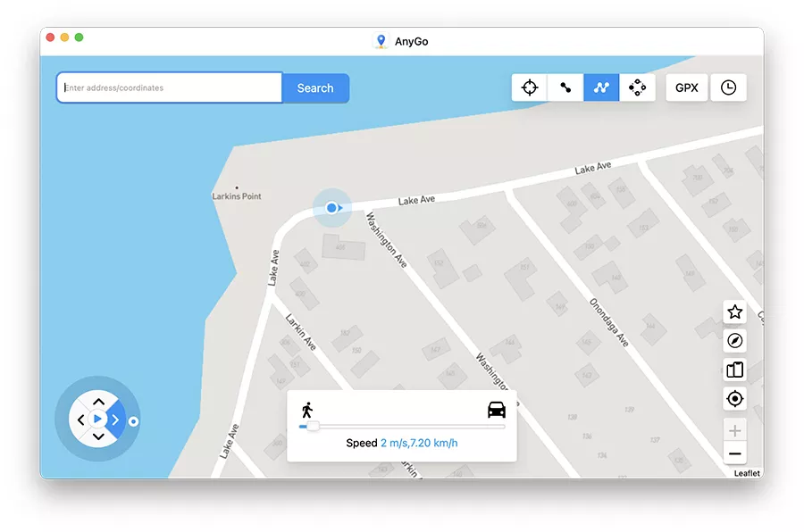Click the joystick direction ring handle

[x=133, y=421]
